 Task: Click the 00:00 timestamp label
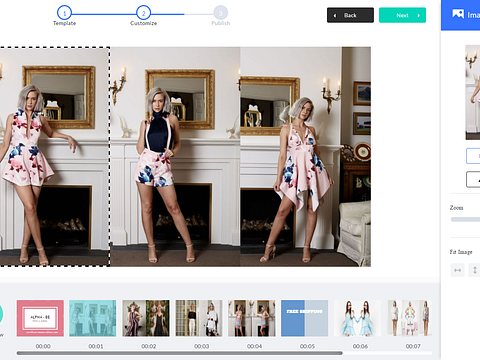(43, 346)
